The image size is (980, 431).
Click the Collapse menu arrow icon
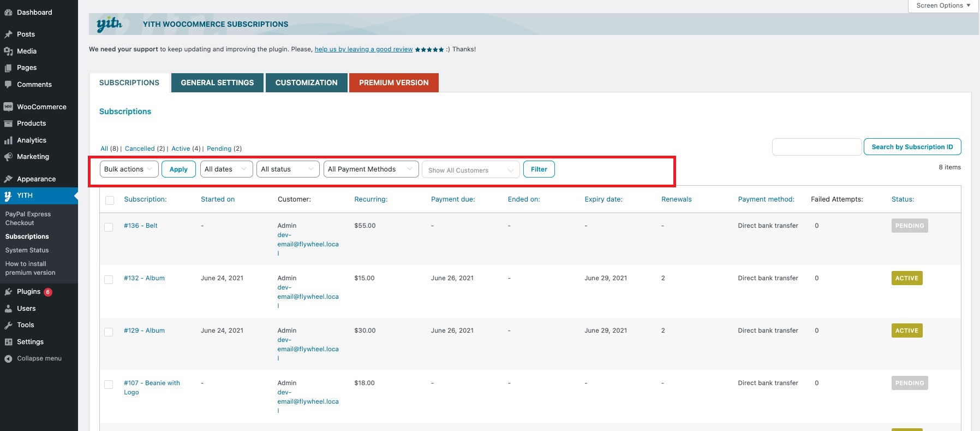tap(8, 359)
